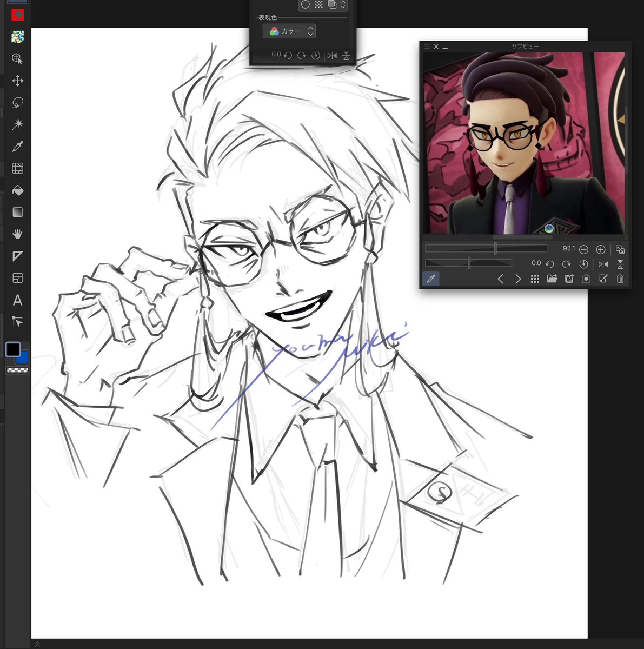Click the Sub View zoom value 92.1
Viewport: 644px width, 649px height.
569,248
